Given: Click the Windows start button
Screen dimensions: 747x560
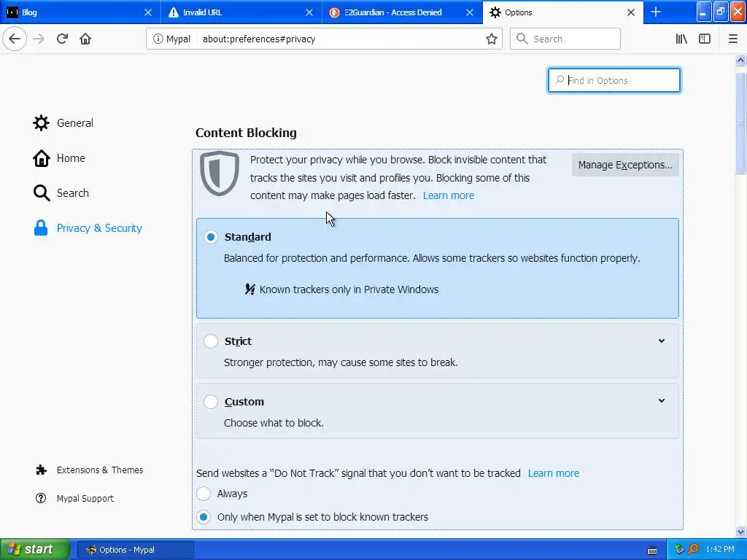Looking at the screenshot, I should tap(35, 550).
